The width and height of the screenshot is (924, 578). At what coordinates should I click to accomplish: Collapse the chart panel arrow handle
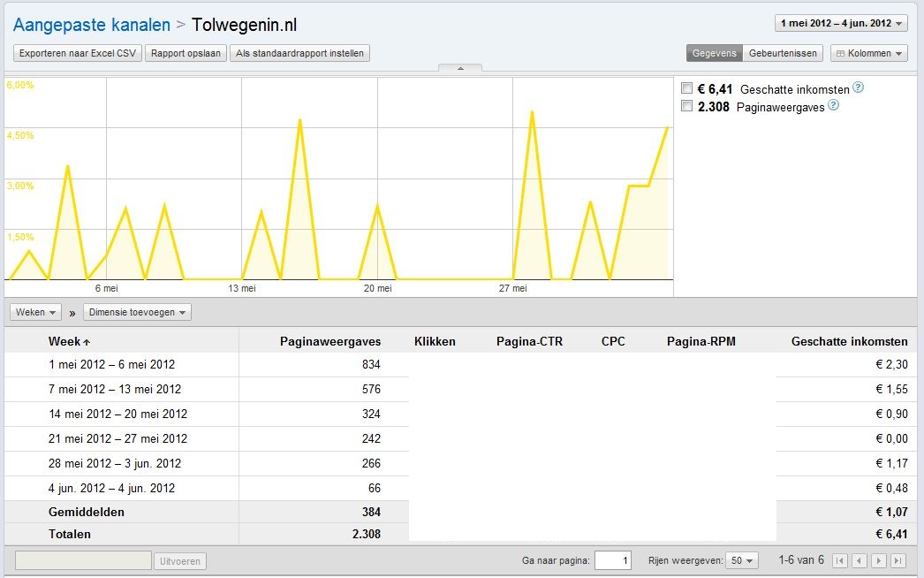(x=460, y=68)
